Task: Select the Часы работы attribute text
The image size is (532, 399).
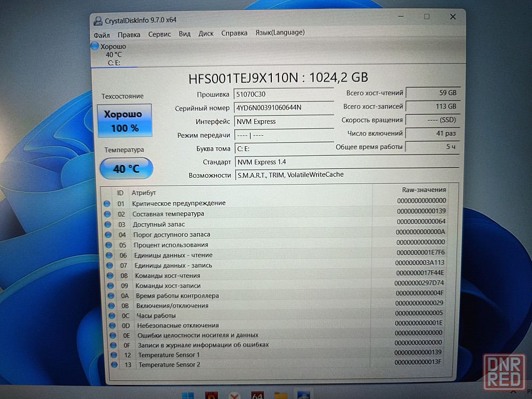Action: pos(156,315)
